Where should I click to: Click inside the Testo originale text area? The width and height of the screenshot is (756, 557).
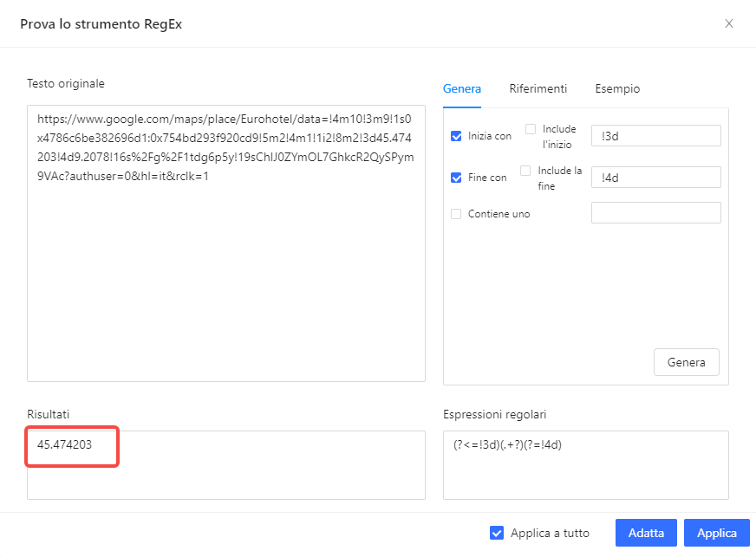(x=225, y=243)
